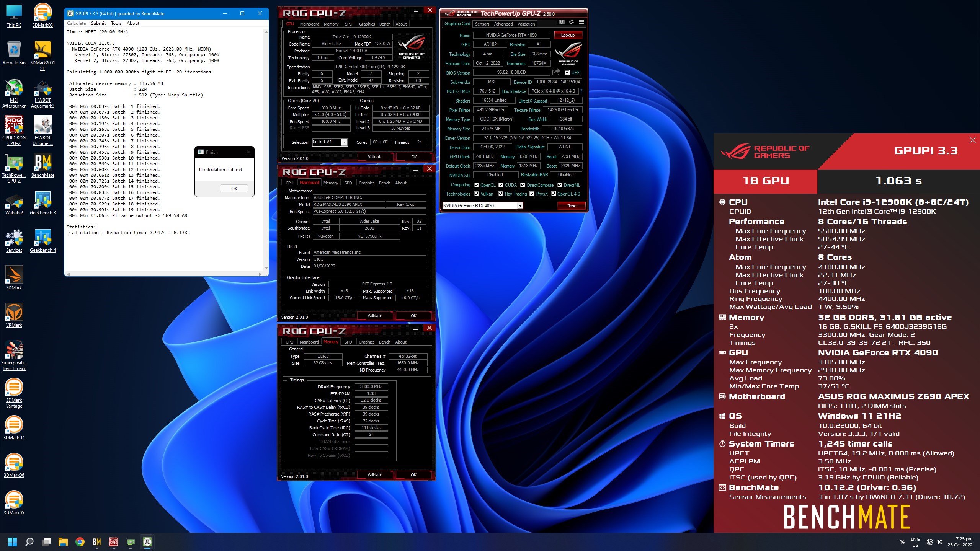Expand Socket #1 selection dropdown in CPU-Z
The image size is (980, 551).
[x=344, y=142]
